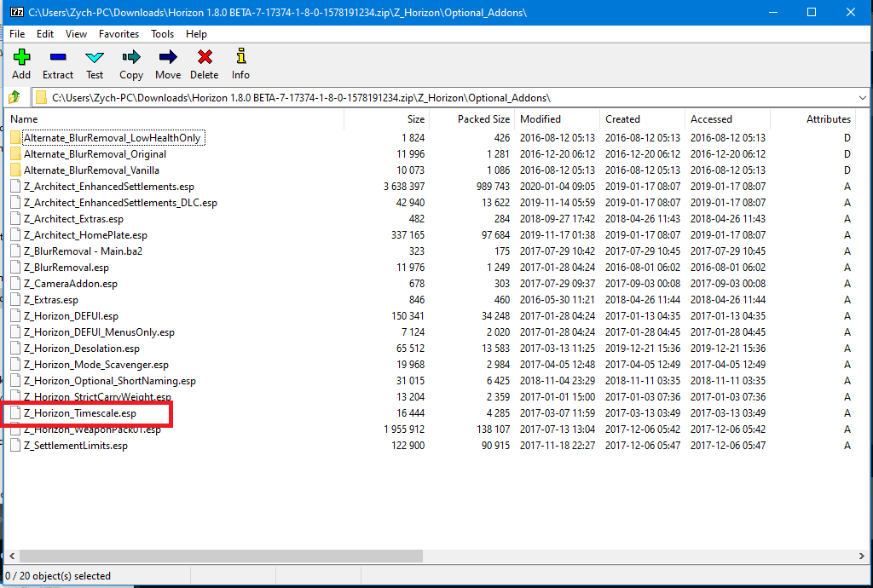Click the Test archive icon
Image resolution: width=873 pixels, height=588 pixels.
(x=95, y=58)
